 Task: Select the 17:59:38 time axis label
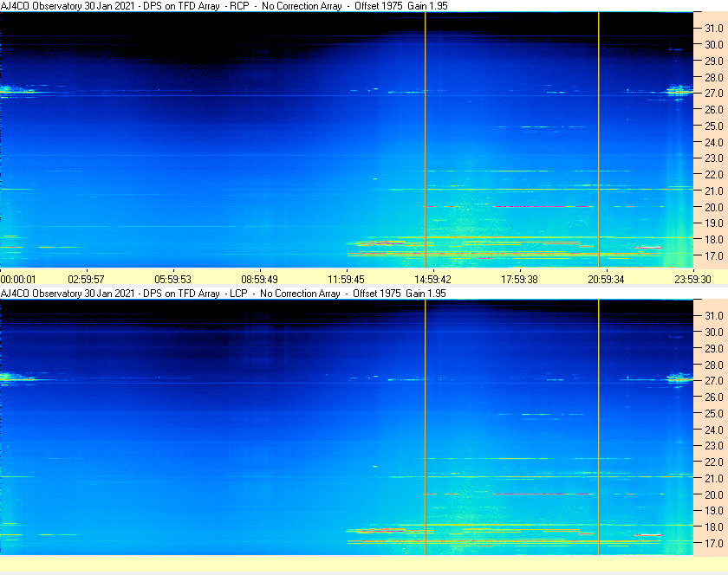pos(519,280)
